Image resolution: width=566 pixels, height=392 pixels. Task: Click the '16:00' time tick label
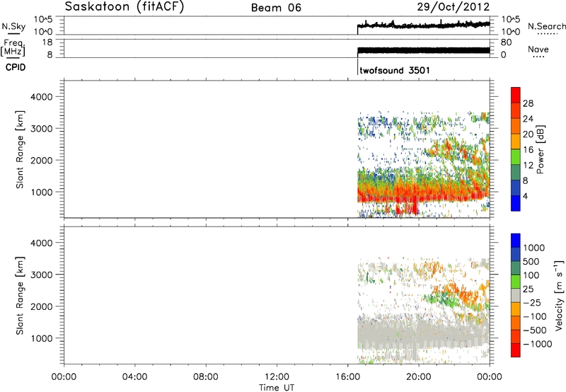(347, 377)
